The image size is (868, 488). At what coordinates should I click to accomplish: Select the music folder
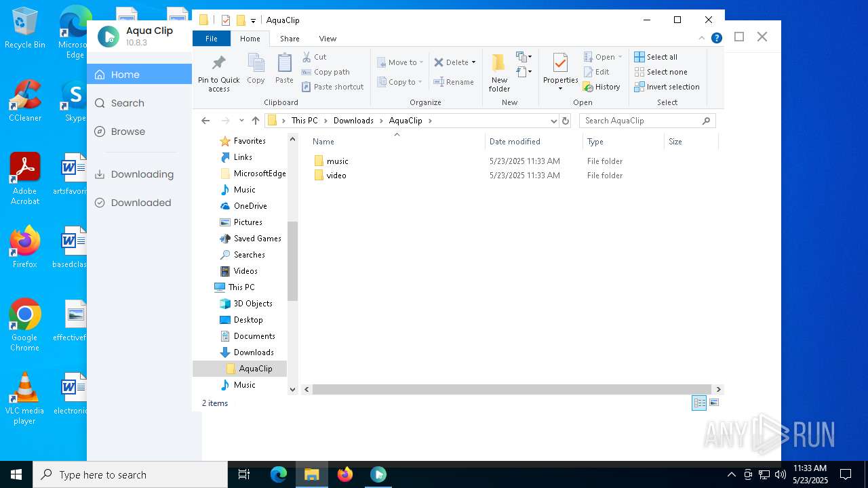coord(337,161)
